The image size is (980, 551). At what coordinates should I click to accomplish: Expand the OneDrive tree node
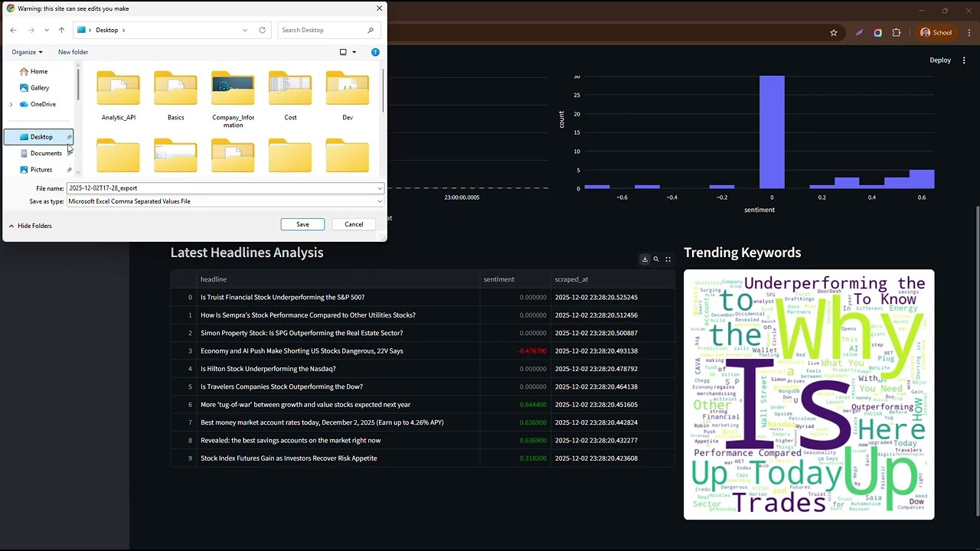[x=11, y=104]
